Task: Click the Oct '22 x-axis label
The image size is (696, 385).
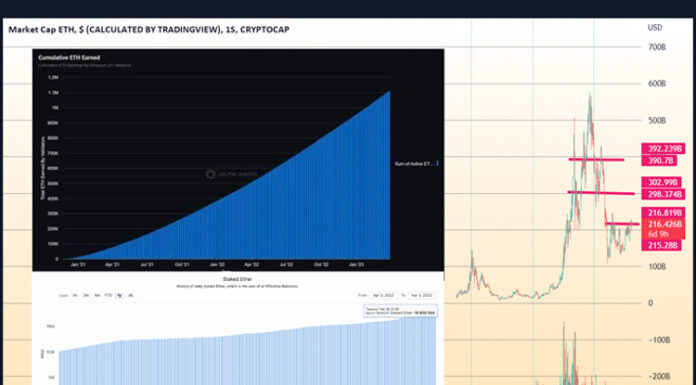Action: (x=321, y=265)
